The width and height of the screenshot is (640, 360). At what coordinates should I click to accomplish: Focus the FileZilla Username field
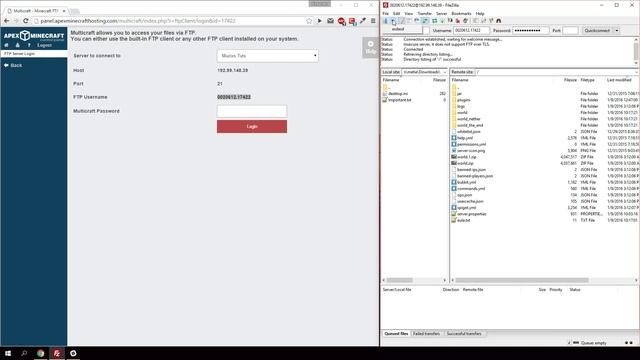point(471,31)
